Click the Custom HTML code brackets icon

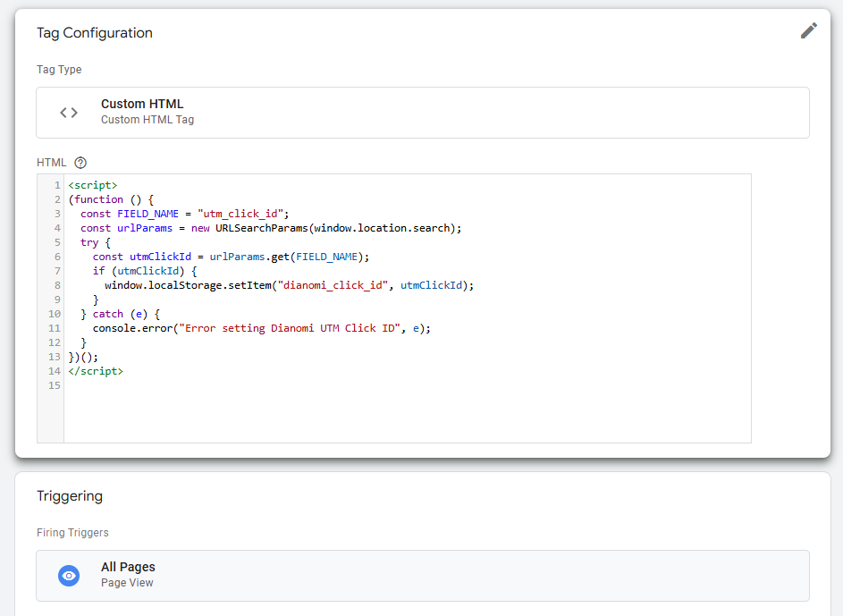click(69, 113)
